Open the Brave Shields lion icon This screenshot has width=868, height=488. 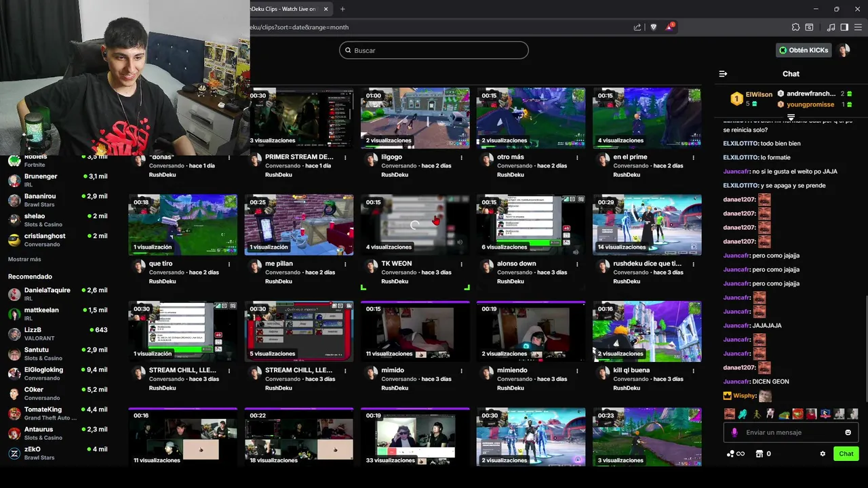[x=654, y=27]
